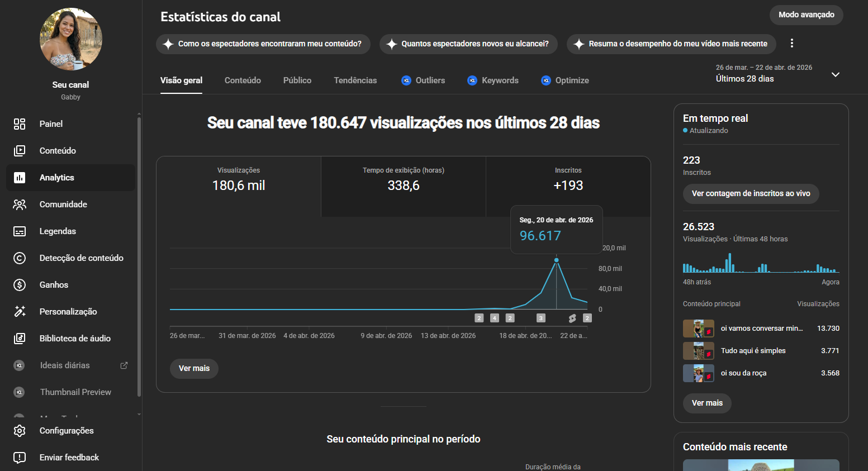
Task: Select Analytics in the left sidebar
Action: tap(71, 178)
